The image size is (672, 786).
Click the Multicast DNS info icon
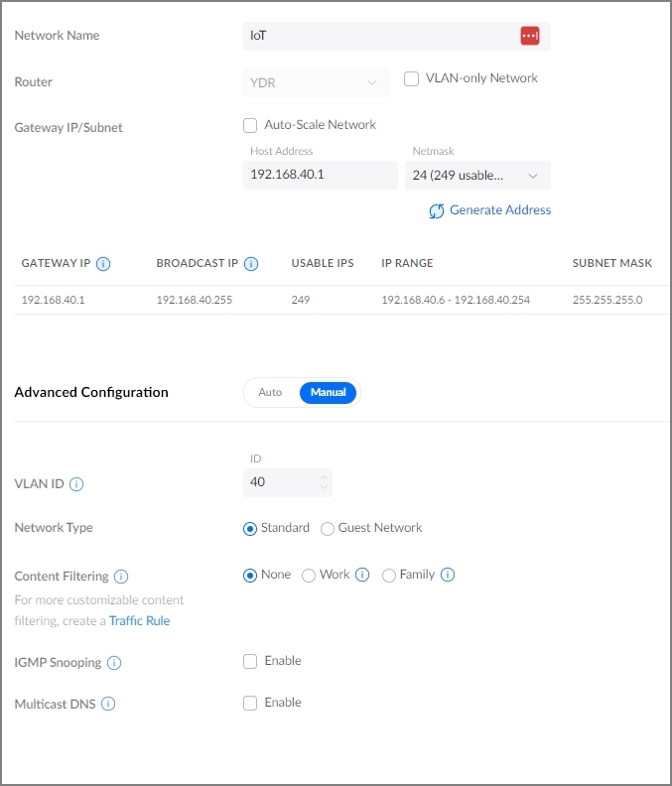tap(108, 704)
